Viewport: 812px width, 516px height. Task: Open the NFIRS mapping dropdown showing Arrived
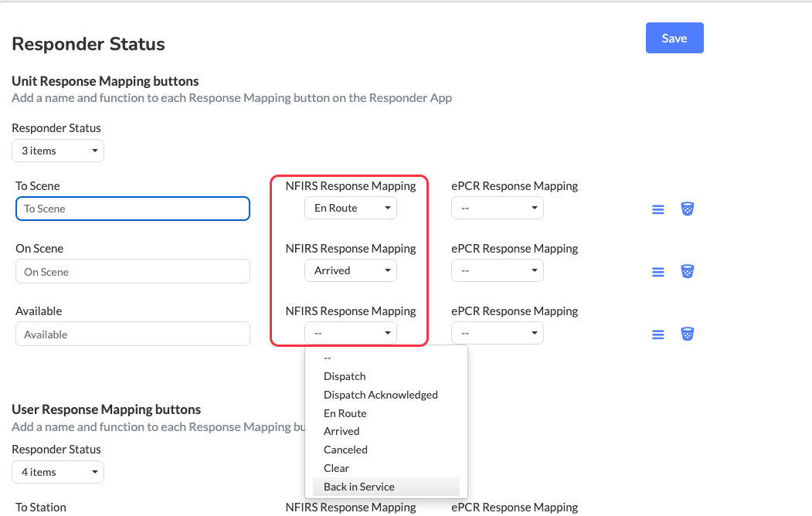351,270
